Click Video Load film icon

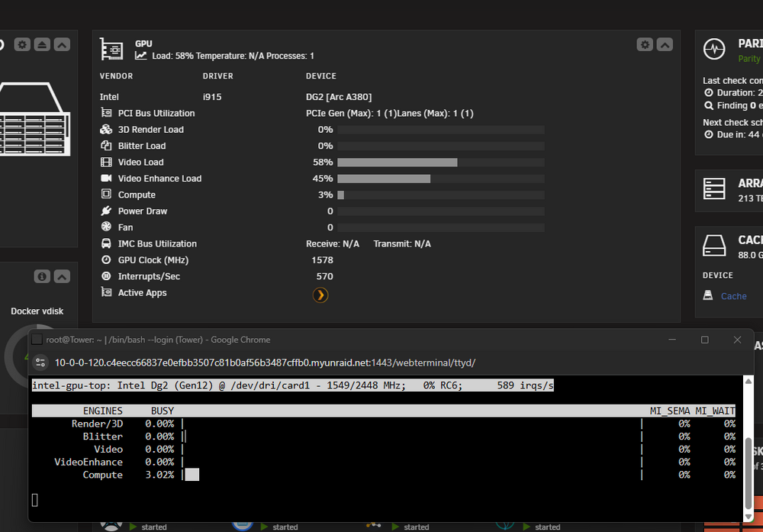point(106,162)
